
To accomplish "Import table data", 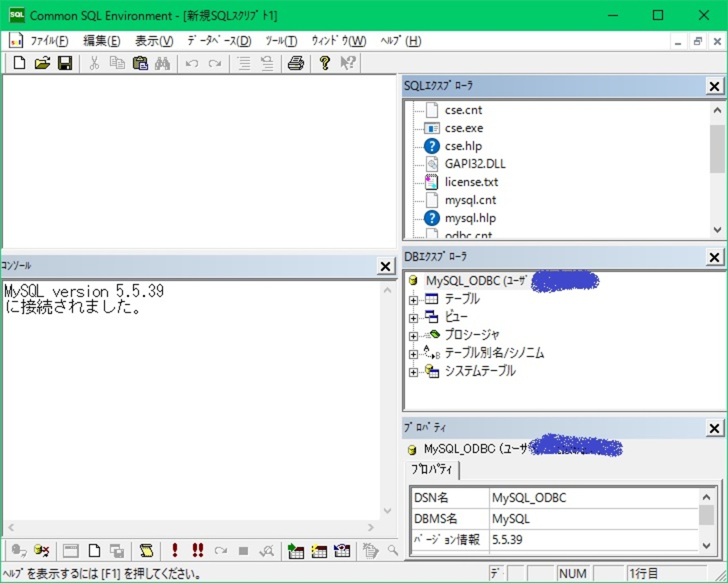I will pos(296,551).
